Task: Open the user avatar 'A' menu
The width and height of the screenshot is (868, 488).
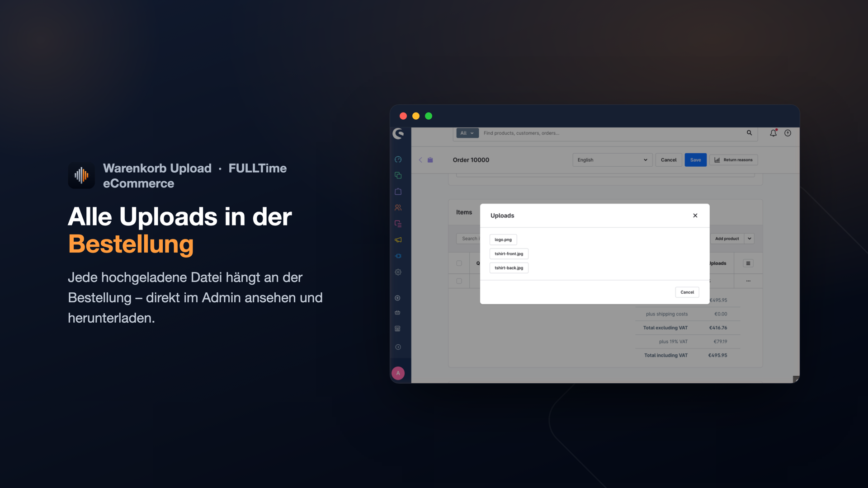Action: 398,373
